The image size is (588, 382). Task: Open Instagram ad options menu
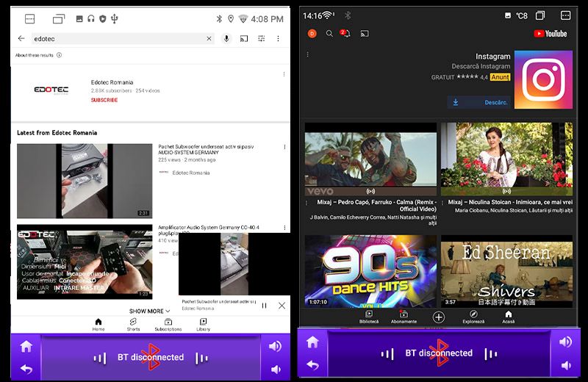tap(307, 55)
